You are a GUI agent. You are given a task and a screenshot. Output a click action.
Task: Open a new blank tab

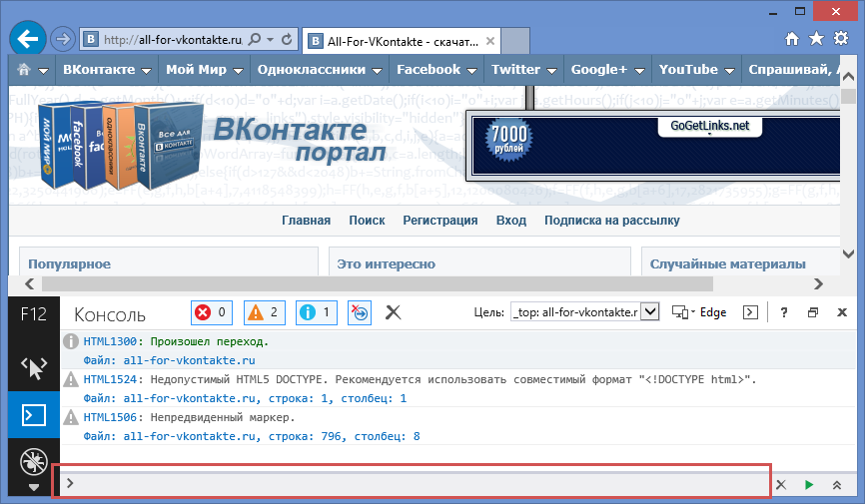[x=515, y=41]
